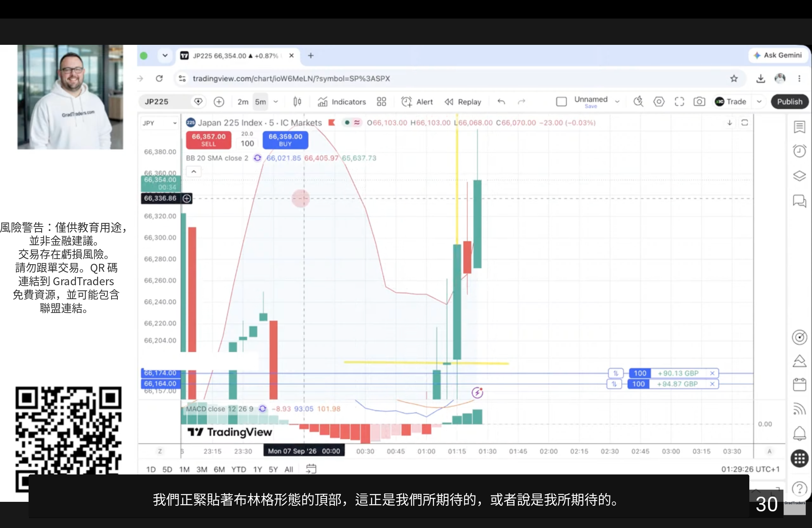Open the JPY currency dropdown
This screenshot has height=528, width=812.
159,123
